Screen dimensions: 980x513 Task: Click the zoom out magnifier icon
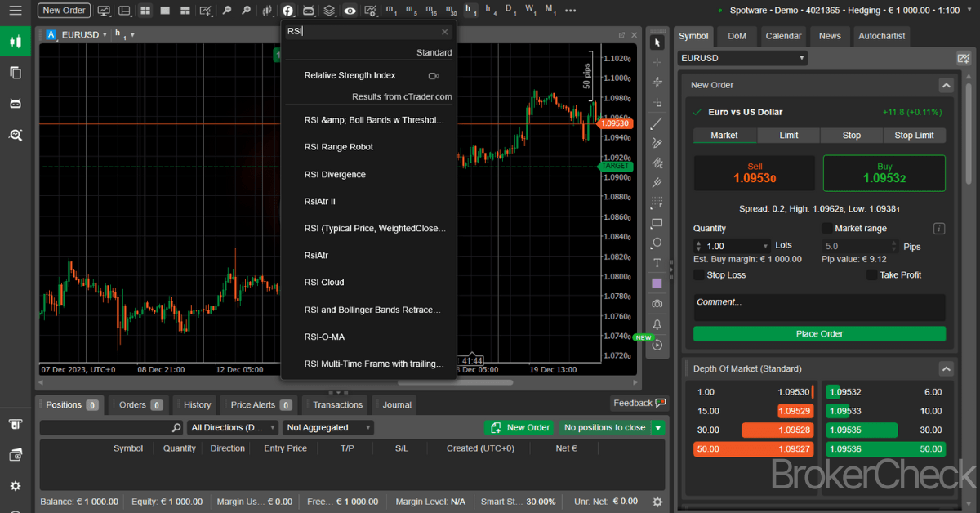coord(226,11)
